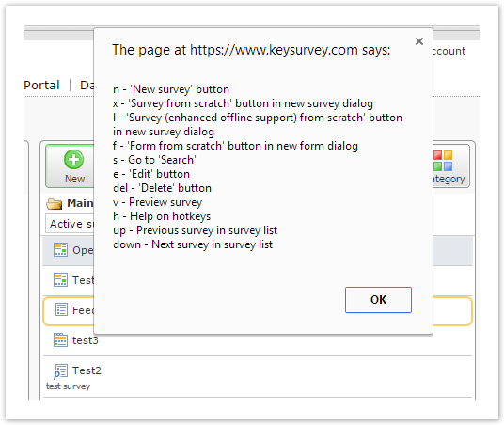Click the survey icon beside Ope

[x=60, y=250]
